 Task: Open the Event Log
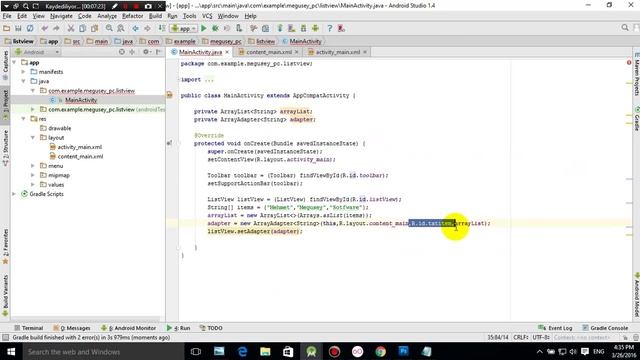point(556,328)
